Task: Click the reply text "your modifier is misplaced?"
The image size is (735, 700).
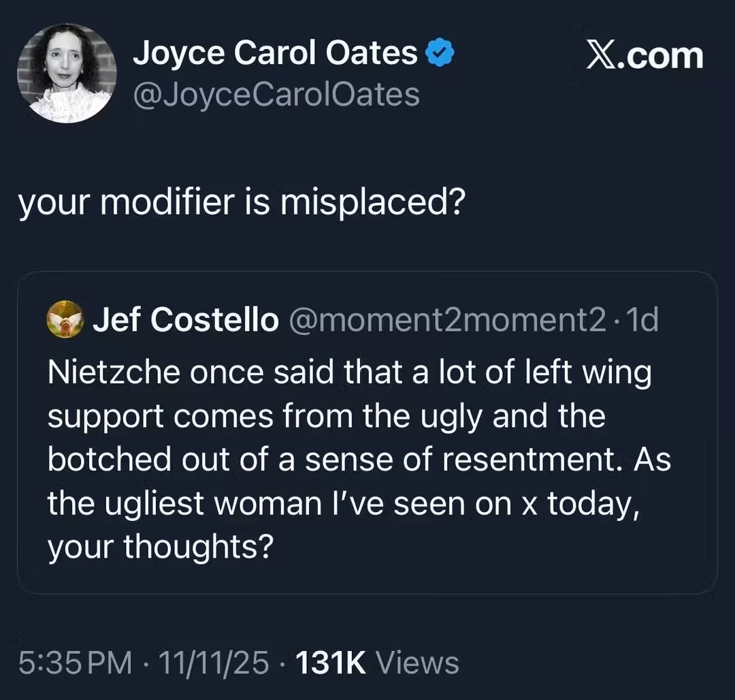Action: click(x=241, y=204)
